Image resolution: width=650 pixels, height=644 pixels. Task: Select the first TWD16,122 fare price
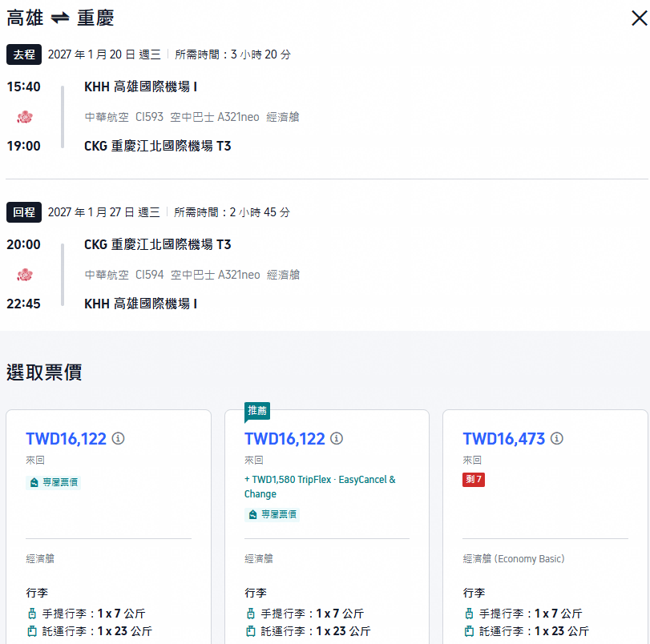click(x=67, y=439)
